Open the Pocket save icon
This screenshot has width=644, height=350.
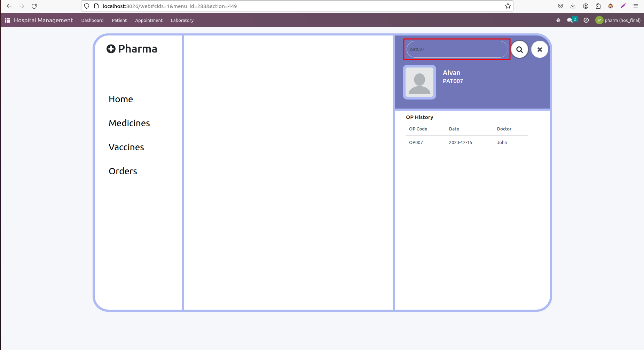(x=560, y=6)
